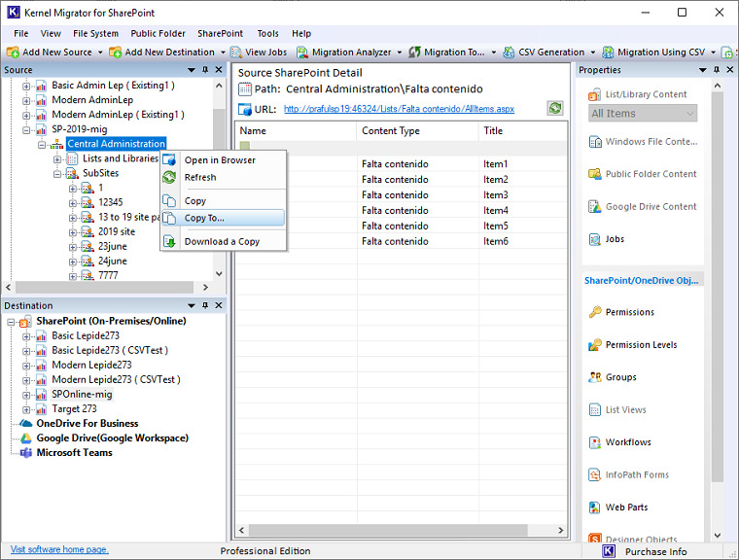This screenshot has height=560, width=739.
Task: Open the Public Folder Content icon
Action: [x=595, y=174]
